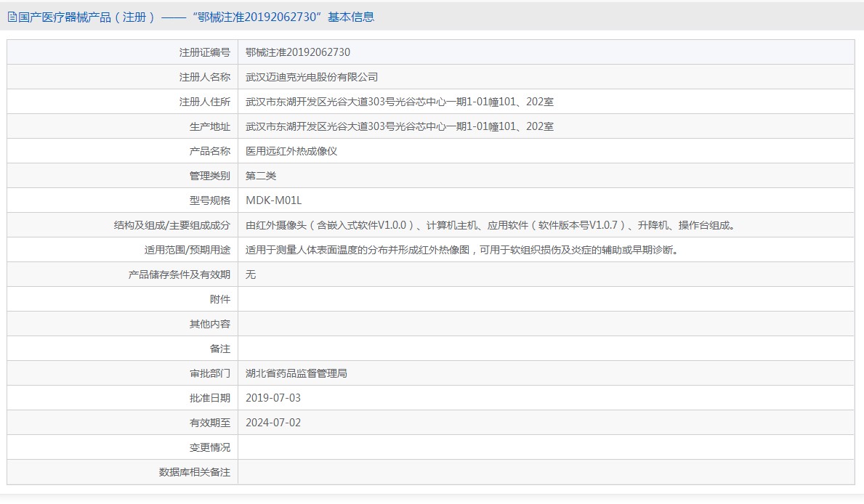Click the value 第二类

point(261,176)
